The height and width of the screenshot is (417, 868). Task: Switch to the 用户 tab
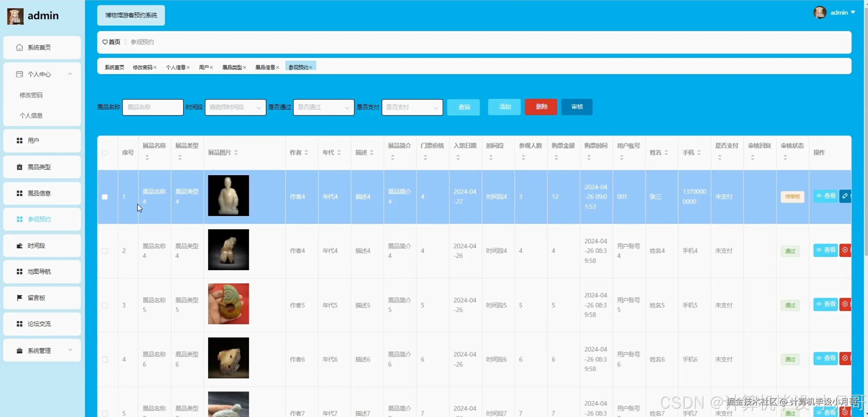point(204,68)
